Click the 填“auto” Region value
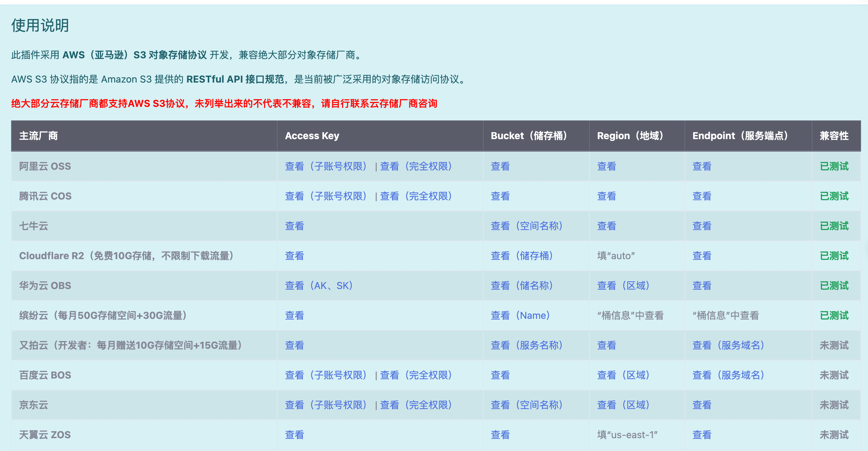This screenshot has width=868, height=451. coord(616,256)
